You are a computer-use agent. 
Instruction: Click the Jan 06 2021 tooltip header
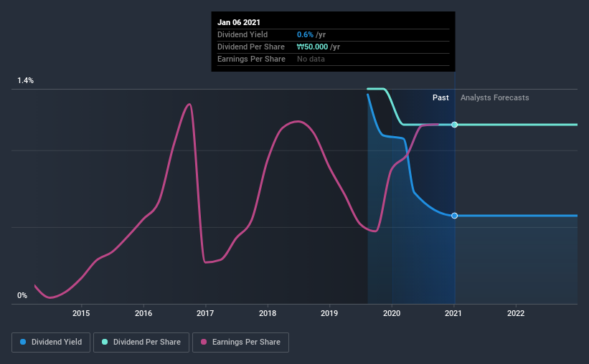point(238,22)
